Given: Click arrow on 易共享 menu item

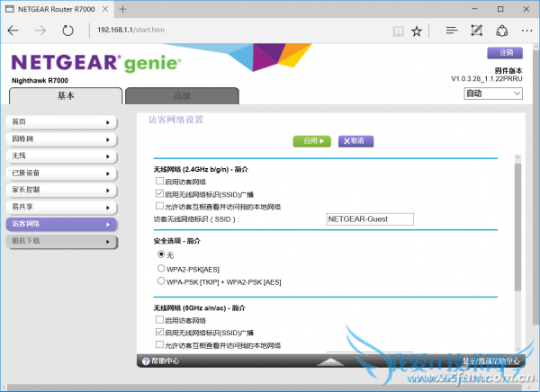Looking at the screenshot, I should (x=108, y=208).
